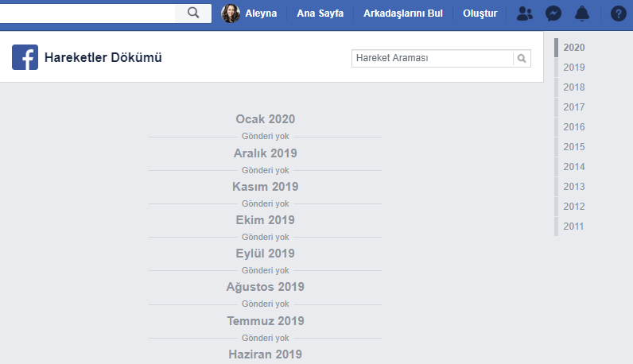Open Aleyna's profile picture
This screenshot has height=364, width=633.
click(x=231, y=14)
